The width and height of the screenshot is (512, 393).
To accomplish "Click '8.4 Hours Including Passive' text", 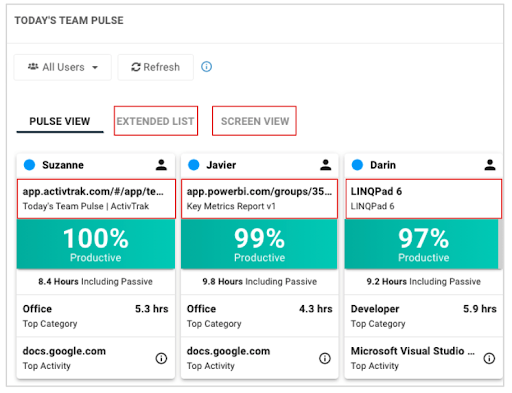I will 95,282.
